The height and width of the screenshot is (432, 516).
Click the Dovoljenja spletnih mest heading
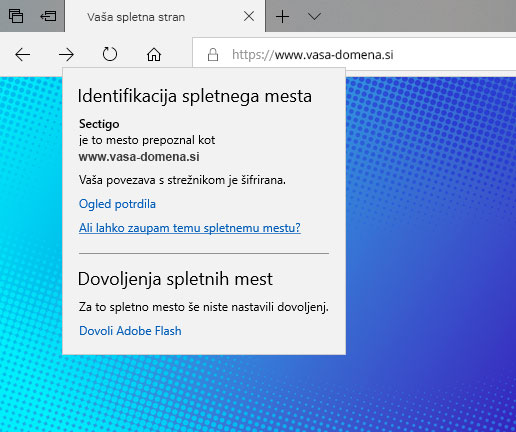tap(175, 279)
